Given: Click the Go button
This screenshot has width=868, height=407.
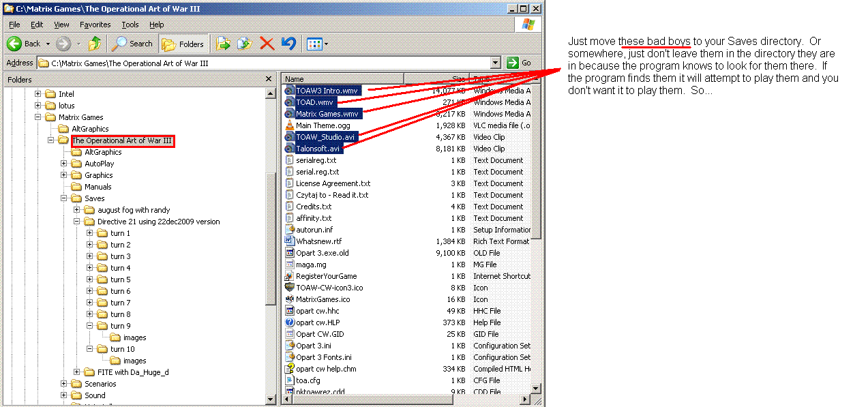Looking at the screenshot, I should coord(519,63).
